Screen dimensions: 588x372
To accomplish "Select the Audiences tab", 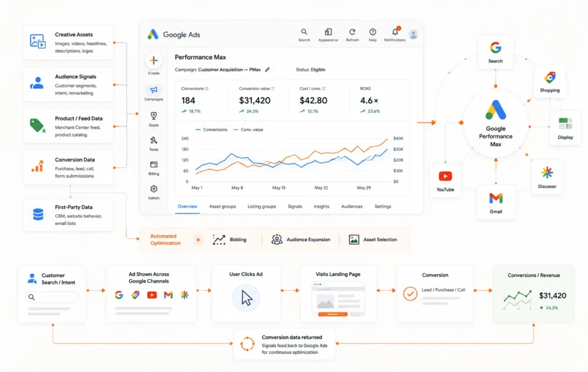I will click(352, 206).
